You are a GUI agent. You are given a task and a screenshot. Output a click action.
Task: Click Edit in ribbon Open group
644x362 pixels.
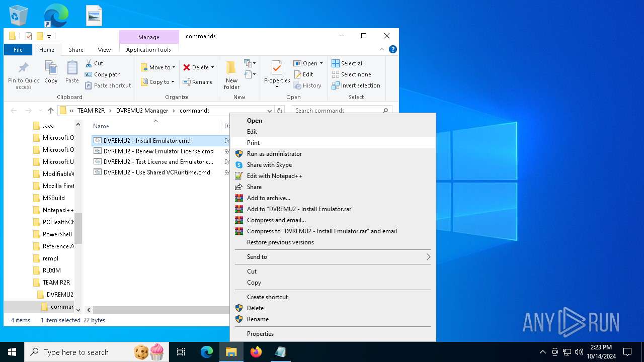tap(303, 74)
